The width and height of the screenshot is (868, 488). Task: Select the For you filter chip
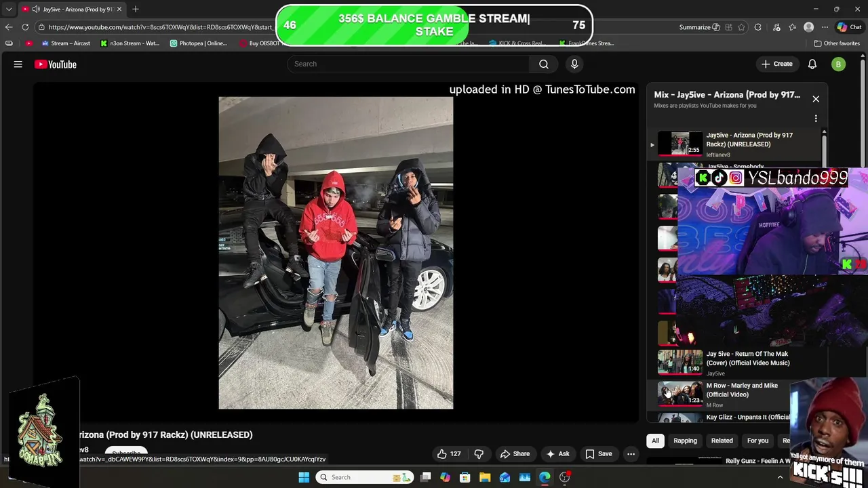[757, 441]
